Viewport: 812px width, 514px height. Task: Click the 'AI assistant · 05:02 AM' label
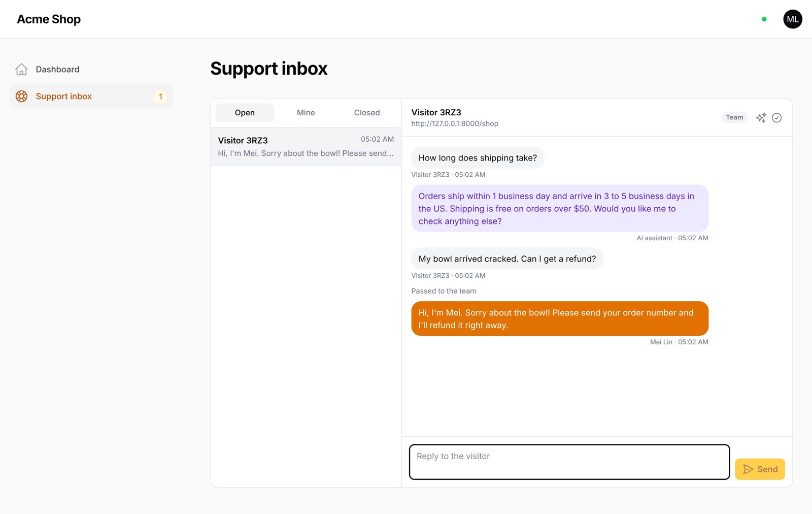(672, 238)
